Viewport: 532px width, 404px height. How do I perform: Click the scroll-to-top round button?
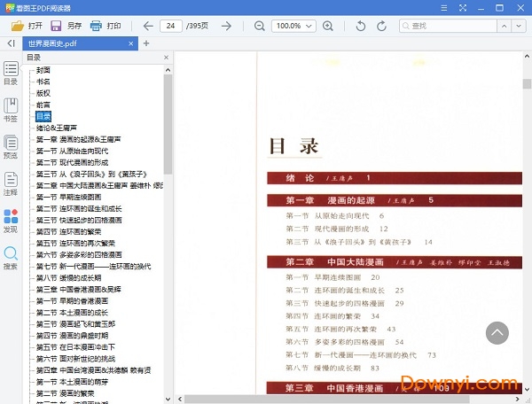497,333
